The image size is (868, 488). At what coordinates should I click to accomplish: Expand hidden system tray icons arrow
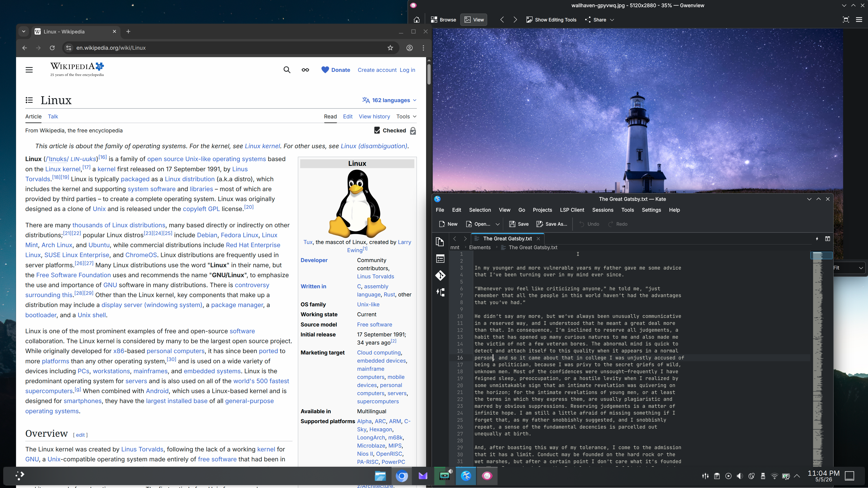click(x=797, y=476)
